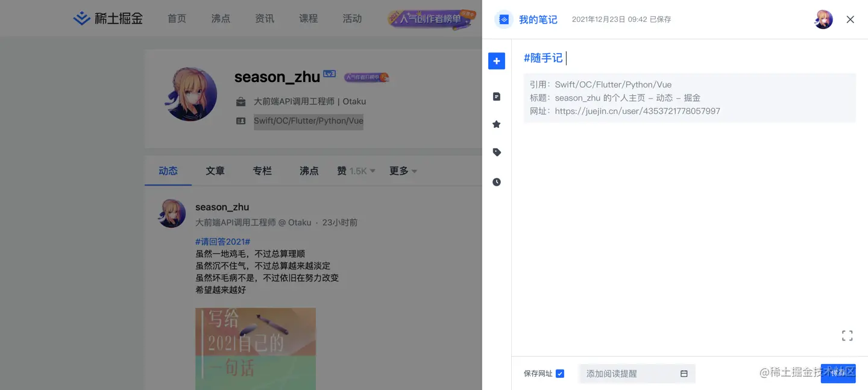Open 课程 in the top navigation

pyautogui.click(x=308, y=19)
